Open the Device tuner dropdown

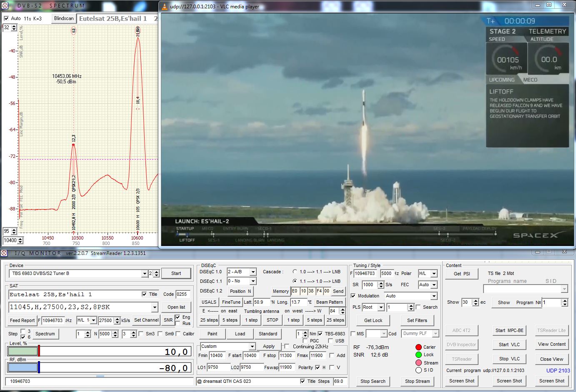(x=145, y=274)
